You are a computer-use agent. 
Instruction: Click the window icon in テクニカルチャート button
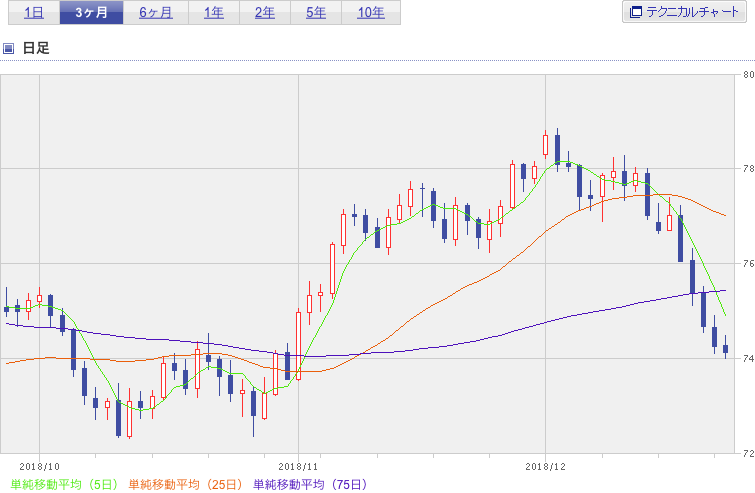click(x=636, y=12)
